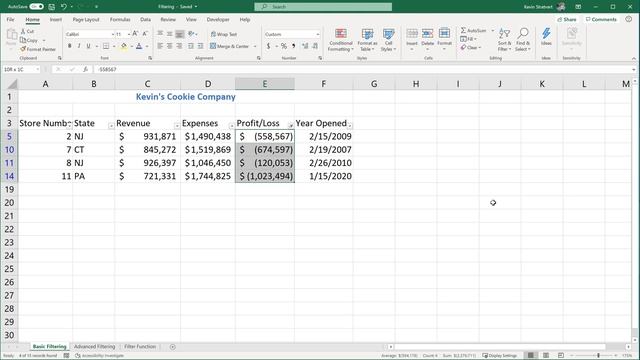Click the Share button

click(x=567, y=20)
